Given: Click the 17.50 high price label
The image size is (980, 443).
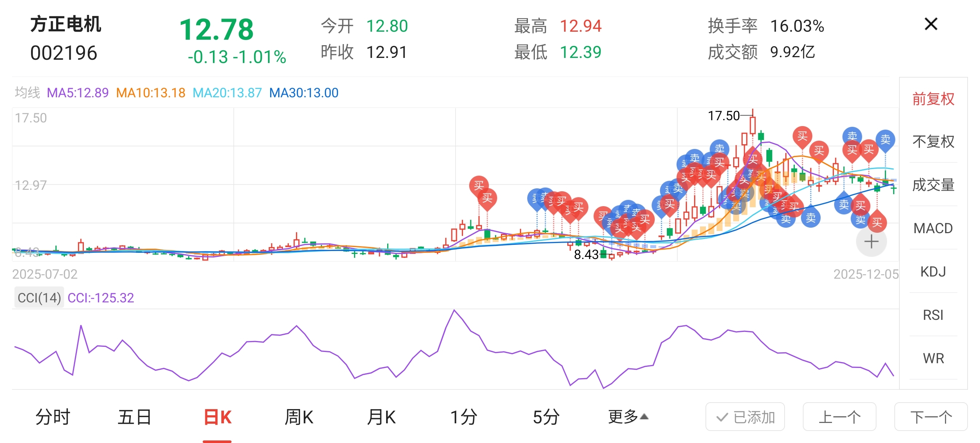Looking at the screenshot, I should (723, 115).
